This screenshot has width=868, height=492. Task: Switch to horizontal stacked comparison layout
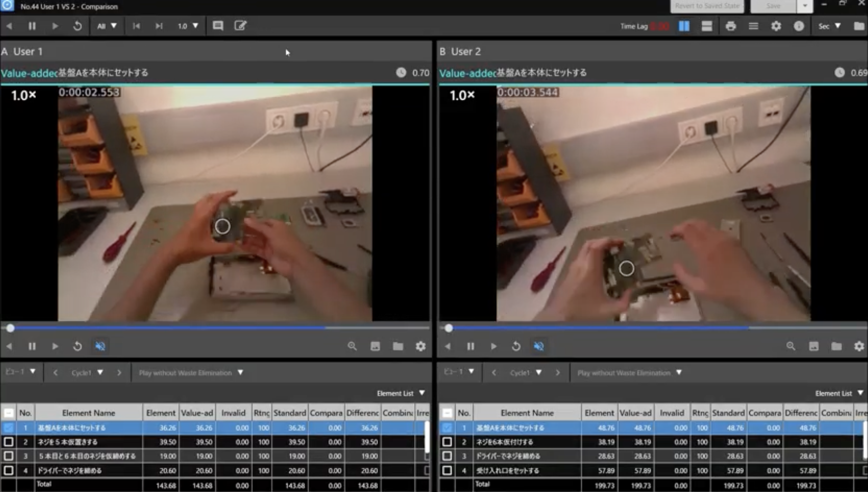pyautogui.click(x=707, y=25)
